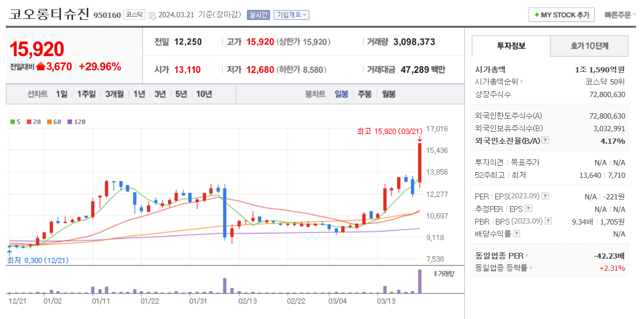Click the 거래대금 47,289 백만 value

tap(423, 69)
